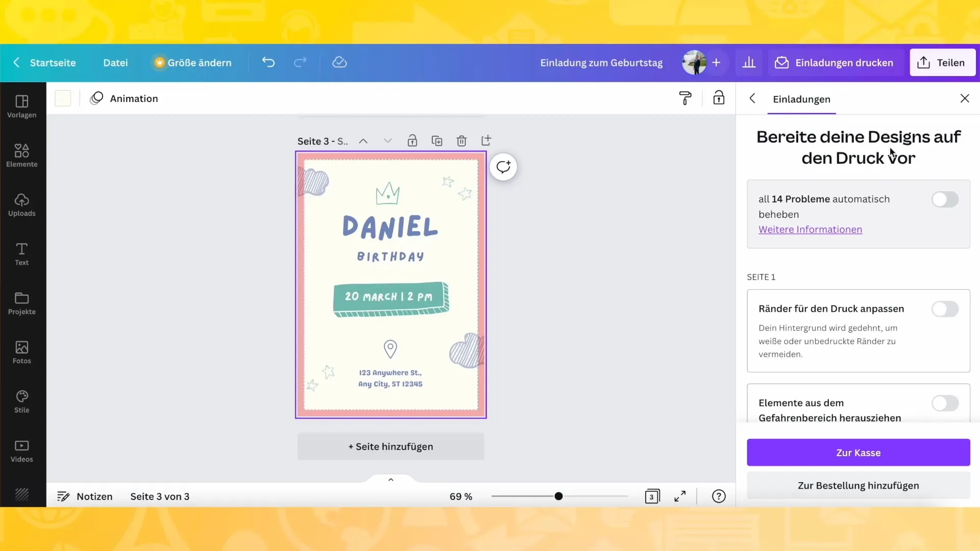Open Weitere Informationen link
The width and height of the screenshot is (980, 551).
click(x=810, y=230)
